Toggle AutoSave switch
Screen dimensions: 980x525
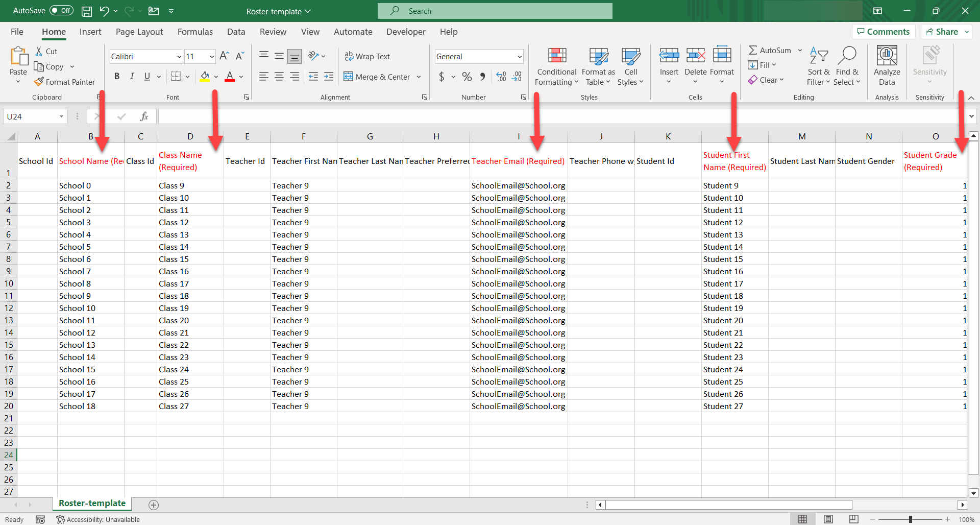pos(61,11)
